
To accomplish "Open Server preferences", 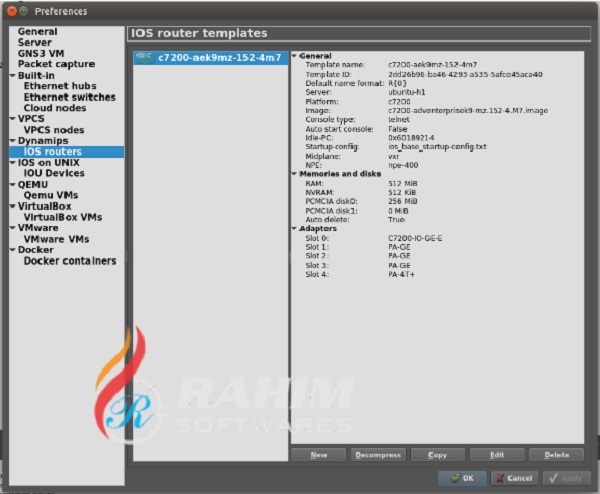I will click(34, 42).
